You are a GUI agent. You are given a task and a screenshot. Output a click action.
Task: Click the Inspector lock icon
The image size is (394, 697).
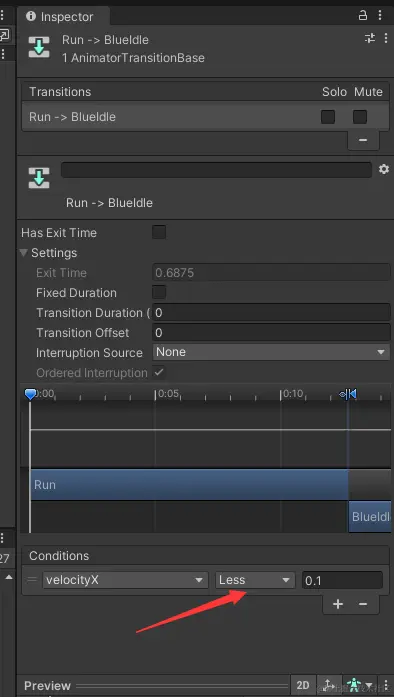(x=363, y=16)
